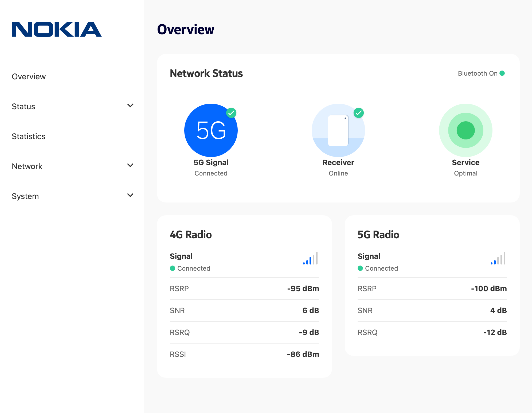This screenshot has height=413, width=532.
Task: Open the Status menu item
Action: pos(24,107)
